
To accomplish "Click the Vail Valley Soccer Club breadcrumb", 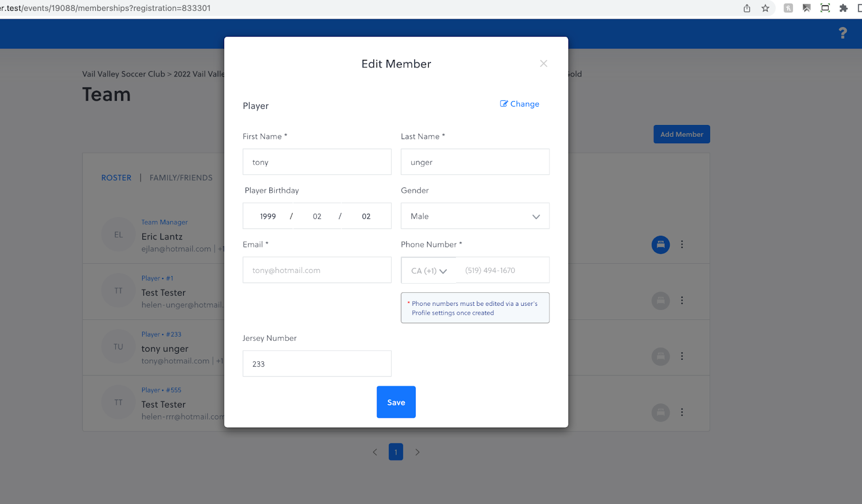I will [x=123, y=74].
